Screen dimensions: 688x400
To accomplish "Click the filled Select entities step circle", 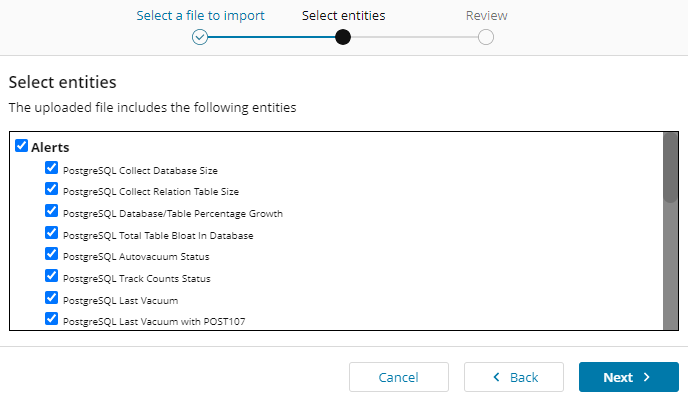I will pos(343,37).
